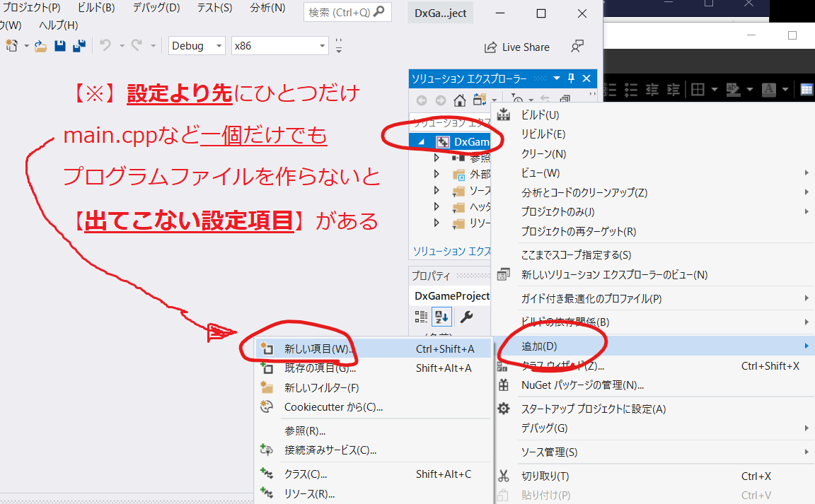815x504 pixels.
Task: Collapse the DxGam project node triangle
Action: coord(422,141)
